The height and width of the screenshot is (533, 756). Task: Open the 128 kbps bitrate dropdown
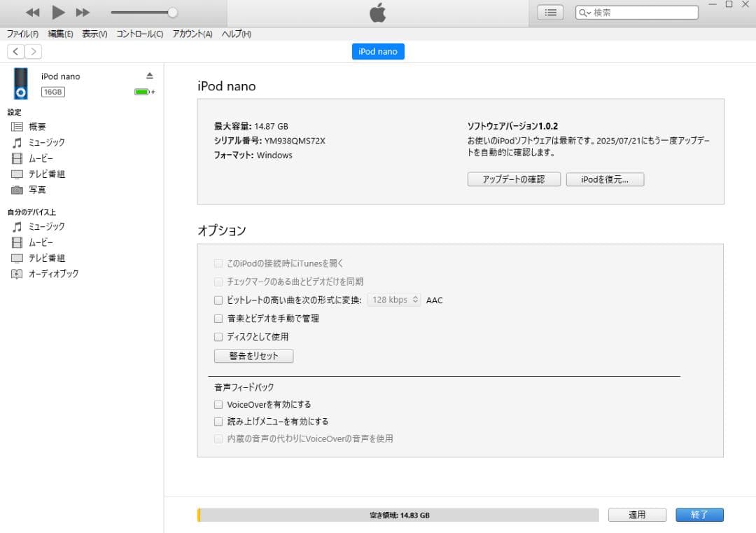(x=394, y=300)
